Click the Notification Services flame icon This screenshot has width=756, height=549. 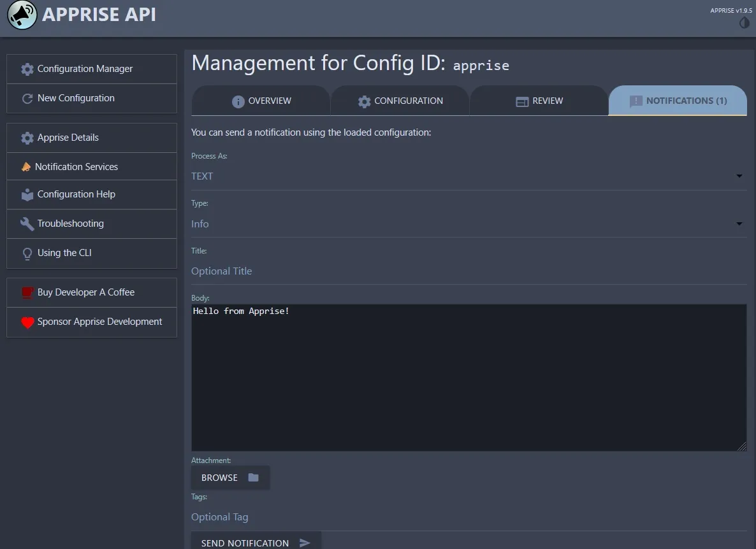tap(27, 166)
